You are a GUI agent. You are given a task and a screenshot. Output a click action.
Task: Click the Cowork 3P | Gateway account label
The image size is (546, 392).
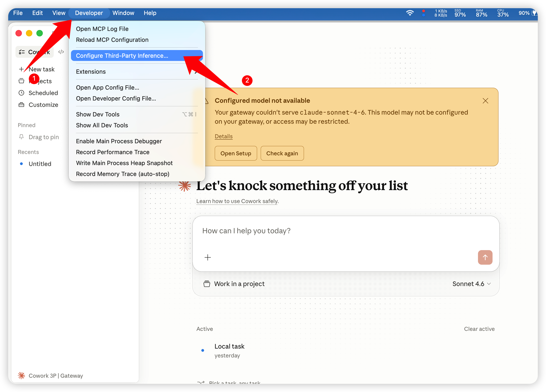coord(56,376)
